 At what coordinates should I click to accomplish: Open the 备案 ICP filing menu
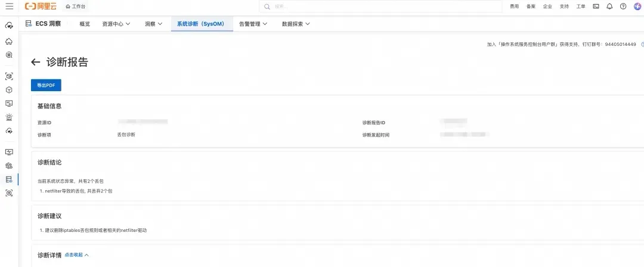point(531,7)
